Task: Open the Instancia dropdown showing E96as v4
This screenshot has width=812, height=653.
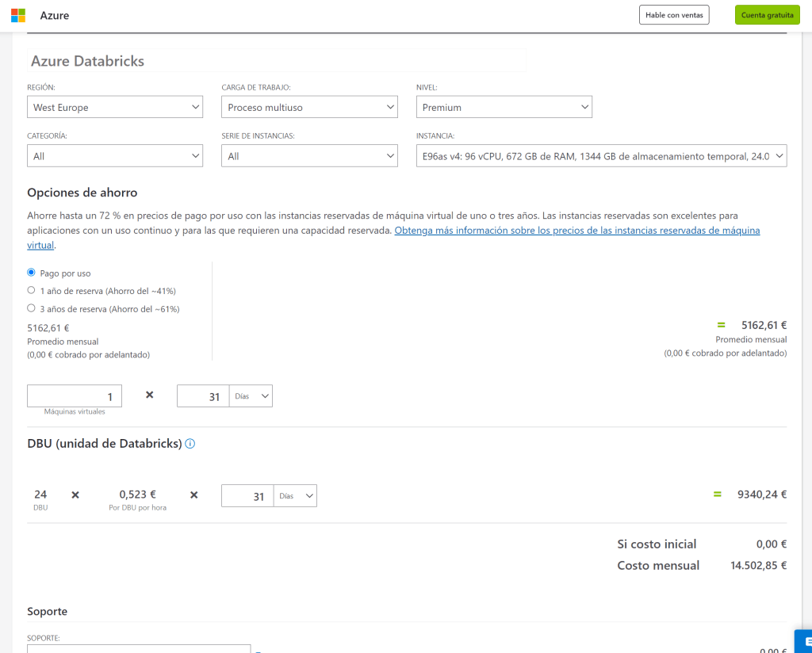Action: click(601, 156)
